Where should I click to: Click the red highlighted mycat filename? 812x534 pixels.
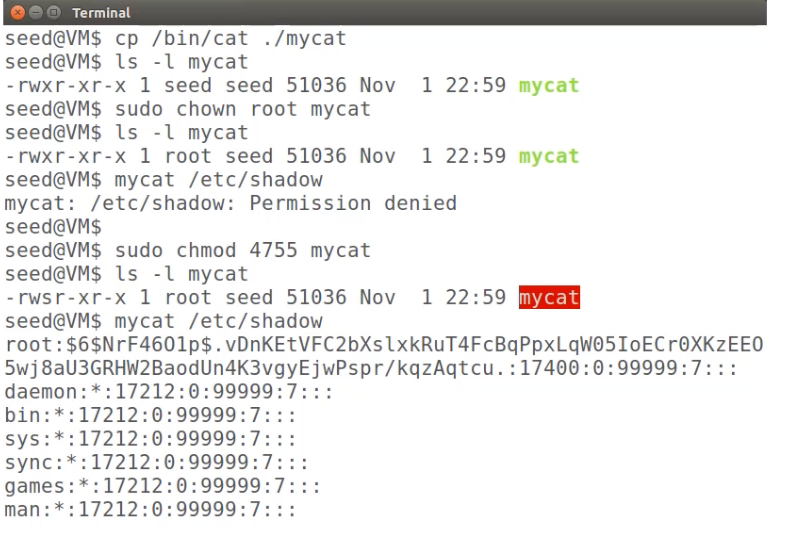549,297
